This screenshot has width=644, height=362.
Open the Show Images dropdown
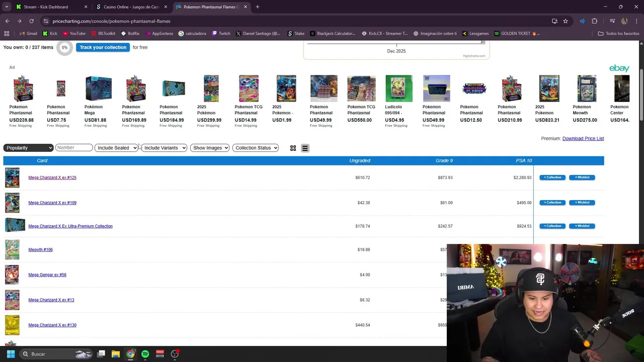tap(210, 148)
